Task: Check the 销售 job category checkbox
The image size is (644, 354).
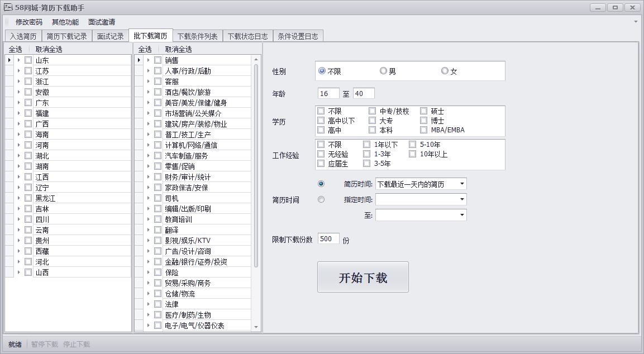Action: point(158,60)
